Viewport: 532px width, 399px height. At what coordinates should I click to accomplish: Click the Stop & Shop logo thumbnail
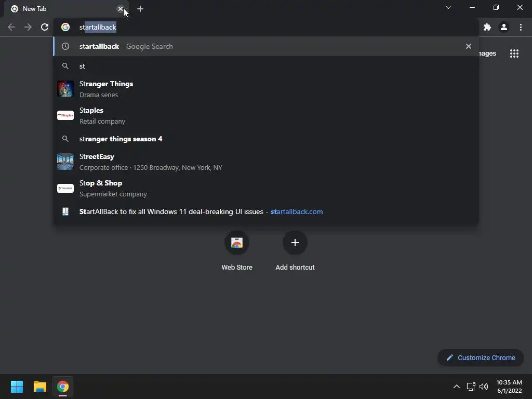(x=65, y=188)
